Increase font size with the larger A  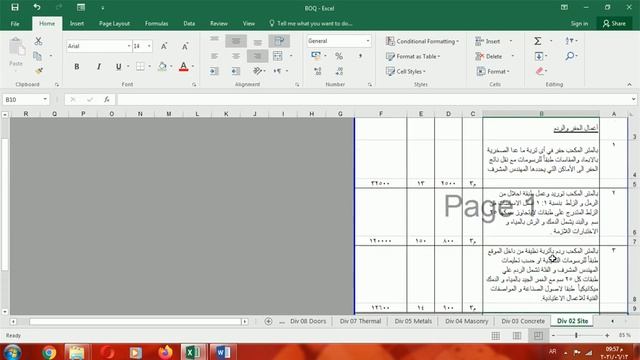tap(164, 46)
